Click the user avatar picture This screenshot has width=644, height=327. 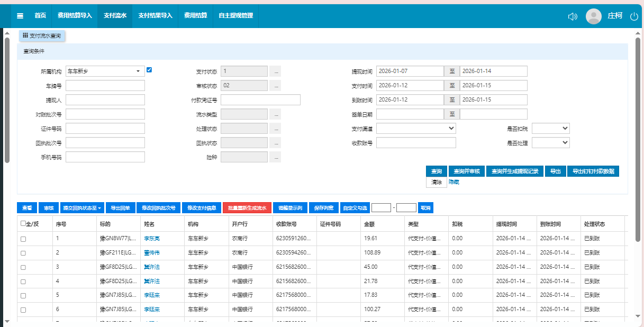tap(593, 16)
